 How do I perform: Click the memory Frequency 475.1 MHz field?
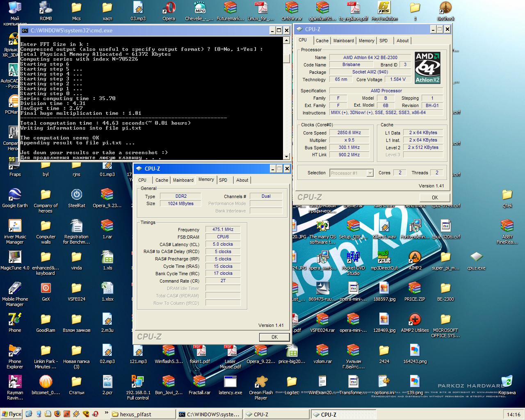click(223, 230)
